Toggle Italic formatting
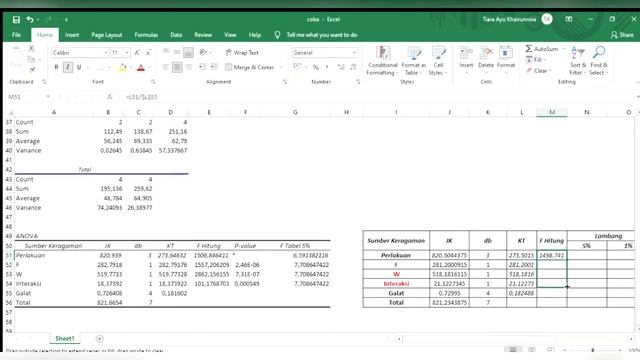The image size is (640, 360). click(x=68, y=67)
